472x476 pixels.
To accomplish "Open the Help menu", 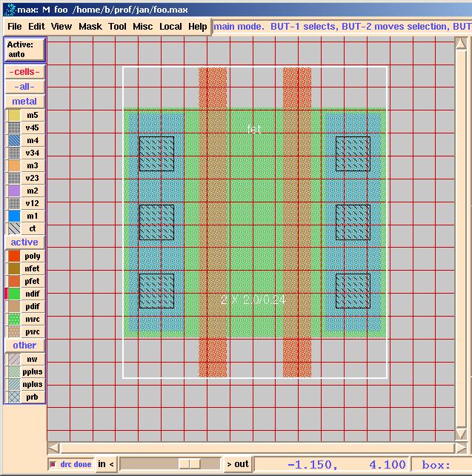I will (198, 27).
